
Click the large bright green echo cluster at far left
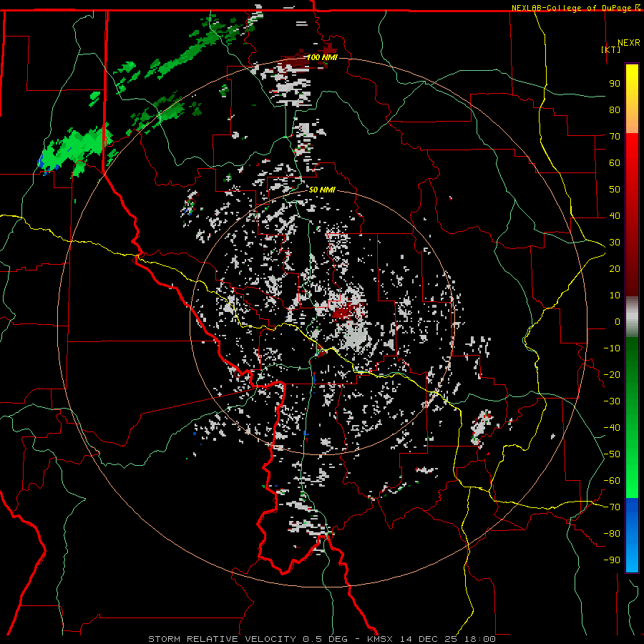(x=76, y=150)
